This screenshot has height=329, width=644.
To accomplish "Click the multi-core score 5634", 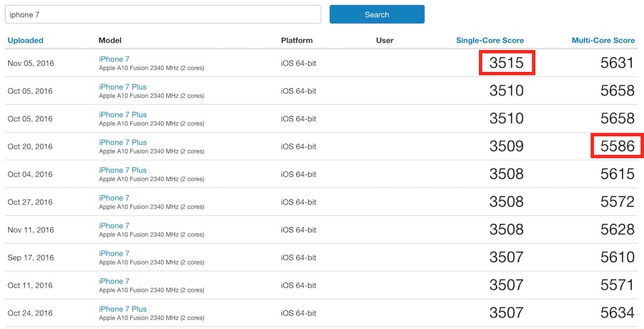I will point(617,312).
